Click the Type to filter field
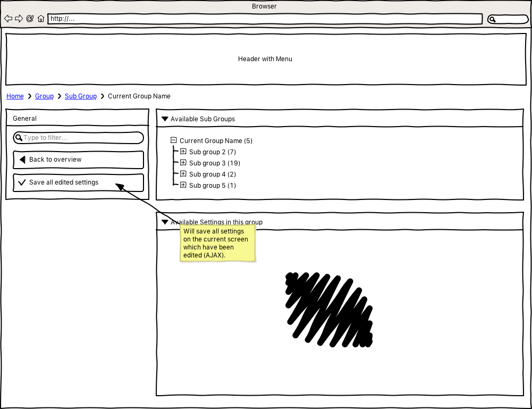 [79, 138]
